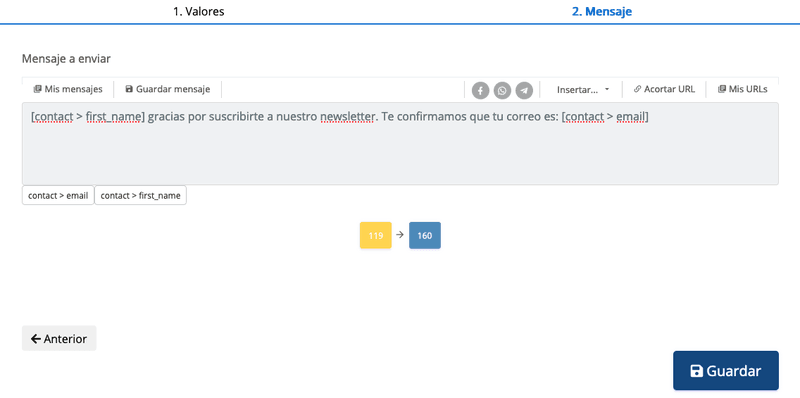The width and height of the screenshot is (800, 398).
Task: Open Mis mensajes saved messages
Action: tap(68, 89)
